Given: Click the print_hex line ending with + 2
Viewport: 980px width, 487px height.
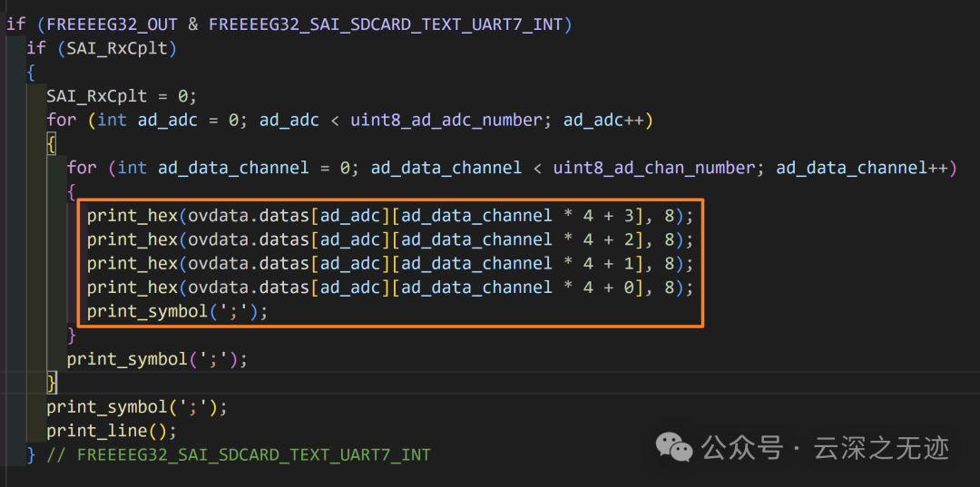Looking at the screenshot, I should coord(390,239).
